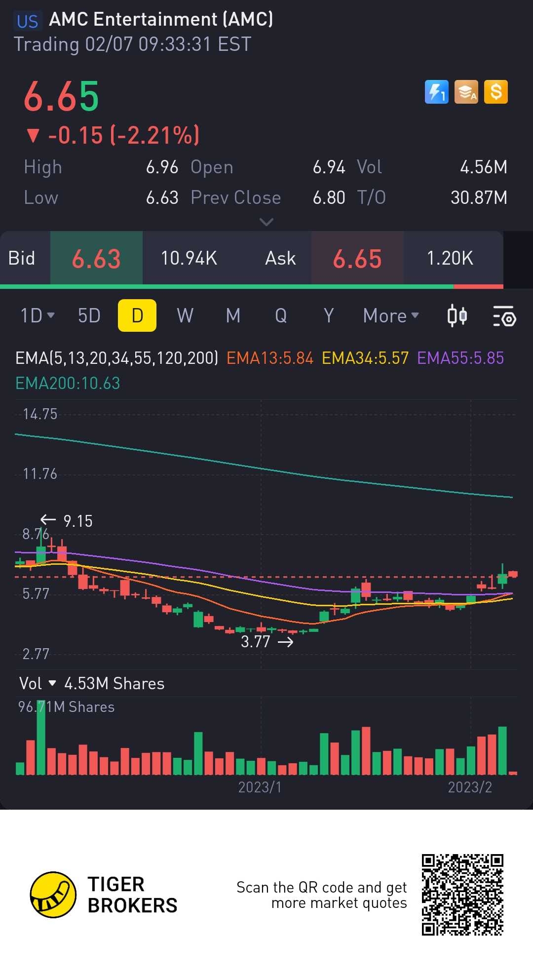
Task: Tap the Open value 6.94
Action: [x=329, y=167]
